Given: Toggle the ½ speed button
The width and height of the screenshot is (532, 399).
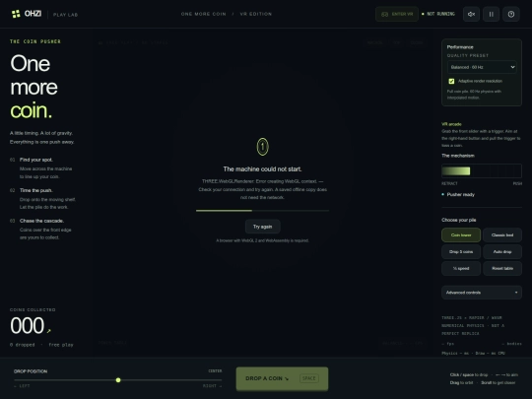Looking at the screenshot, I should [x=461, y=268].
